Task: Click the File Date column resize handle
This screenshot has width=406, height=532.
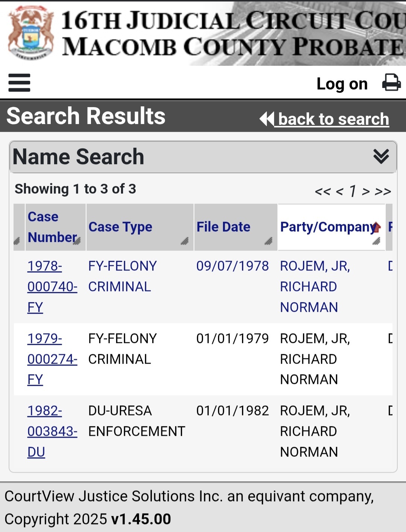Action: [x=268, y=241]
